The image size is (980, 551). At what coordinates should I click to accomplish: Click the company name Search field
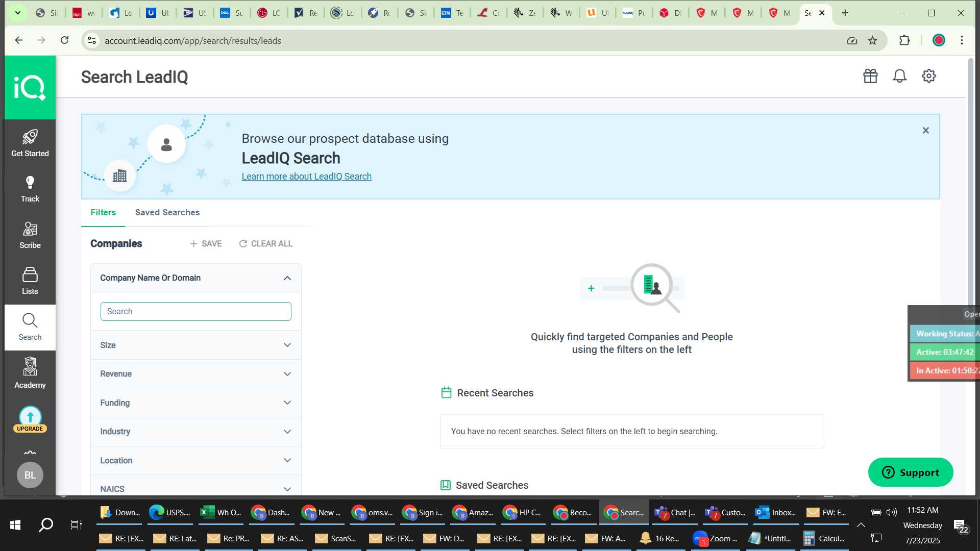(196, 312)
